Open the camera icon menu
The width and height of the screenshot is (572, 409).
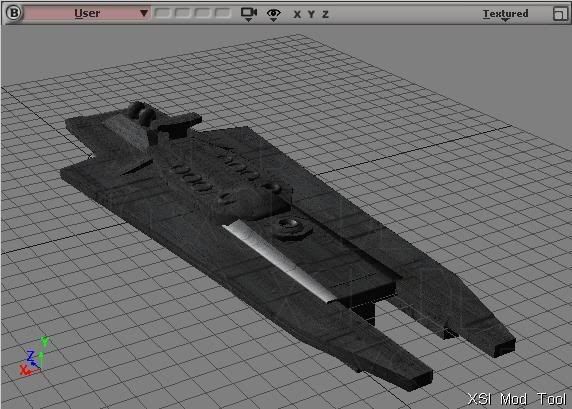click(x=249, y=14)
